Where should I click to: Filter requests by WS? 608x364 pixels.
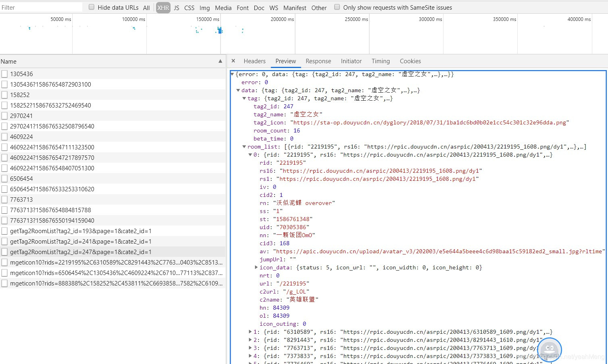click(274, 8)
